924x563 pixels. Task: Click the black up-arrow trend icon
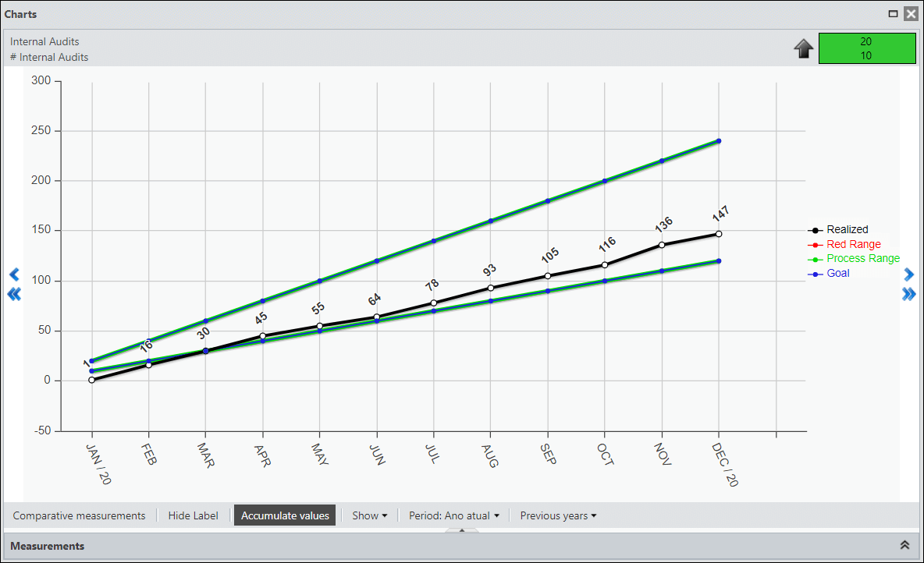(x=804, y=48)
